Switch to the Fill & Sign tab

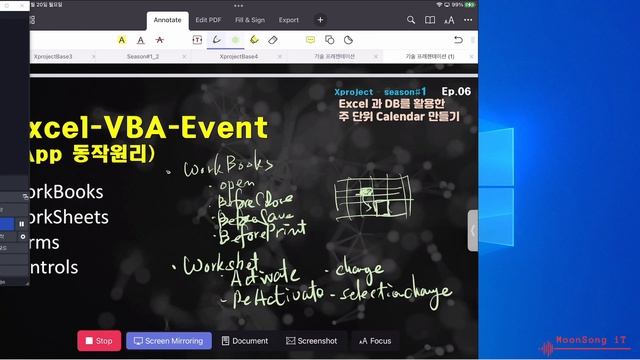coord(250,20)
